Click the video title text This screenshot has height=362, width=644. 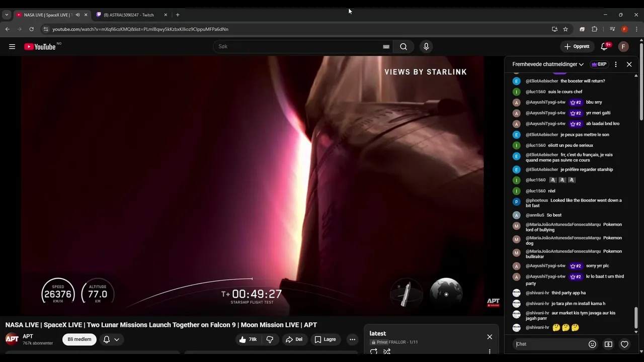pyautogui.click(x=161, y=325)
